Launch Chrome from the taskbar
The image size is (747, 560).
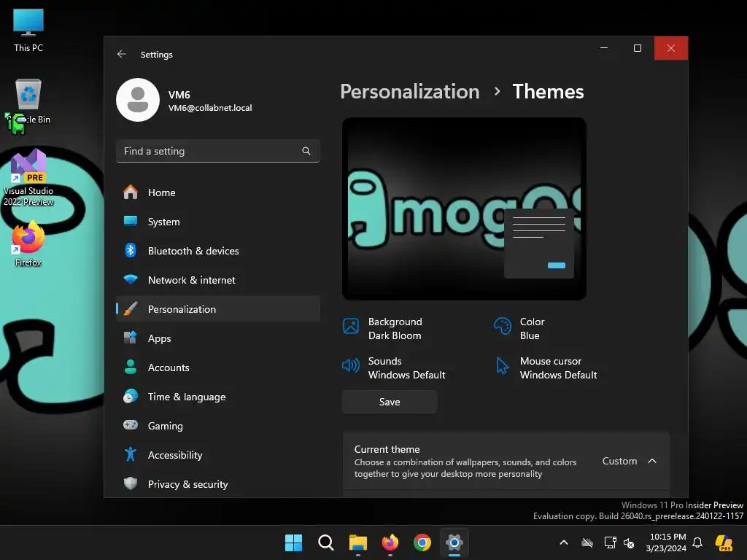tap(422, 542)
